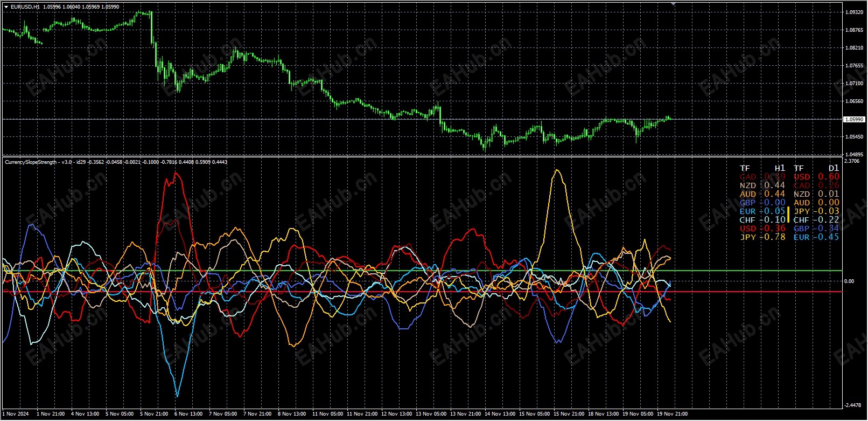Click the GBP -0.00 value in H1 column

tap(762, 203)
